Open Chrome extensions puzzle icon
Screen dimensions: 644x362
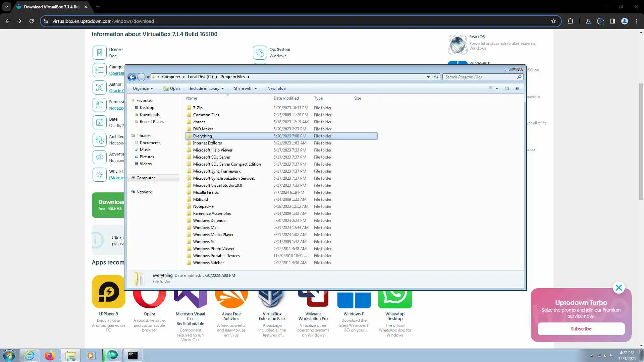[570, 21]
